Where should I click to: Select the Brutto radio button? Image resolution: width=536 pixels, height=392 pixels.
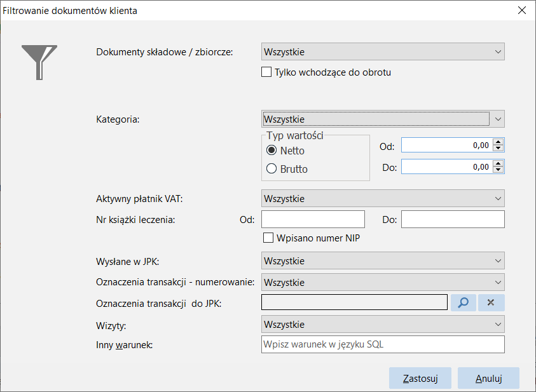tap(271, 169)
